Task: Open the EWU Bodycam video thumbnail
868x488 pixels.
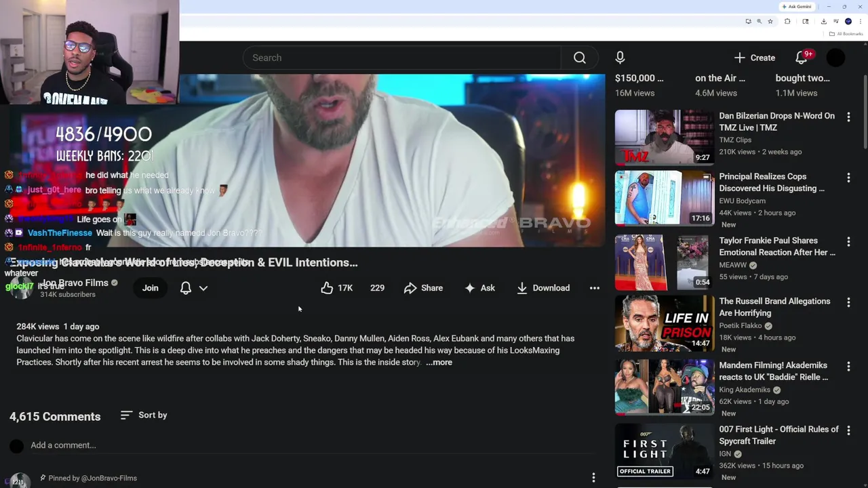Action: point(665,198)
